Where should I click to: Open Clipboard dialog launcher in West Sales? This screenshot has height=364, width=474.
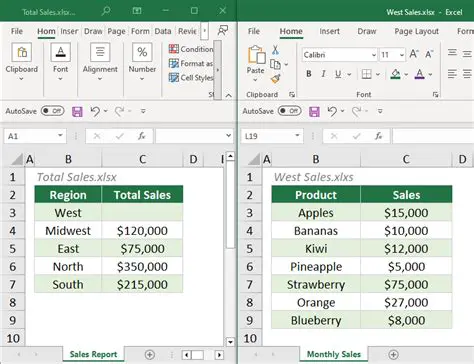tap(292, 95)
